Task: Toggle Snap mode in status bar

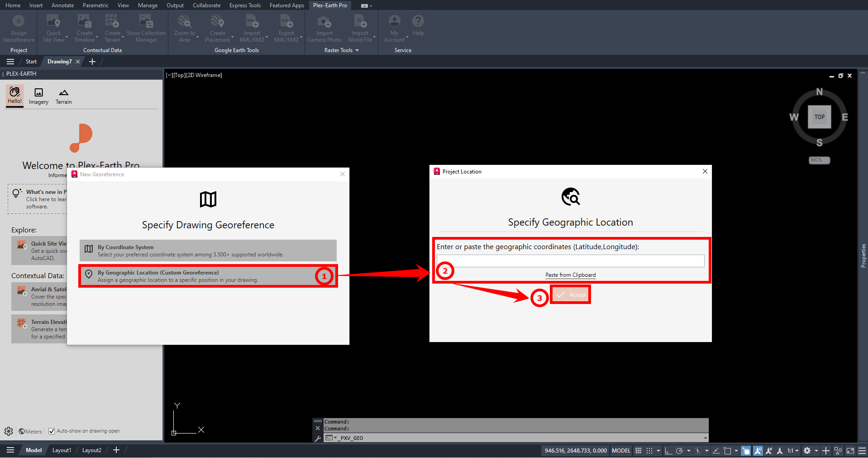Action: (x=649, y=451)
